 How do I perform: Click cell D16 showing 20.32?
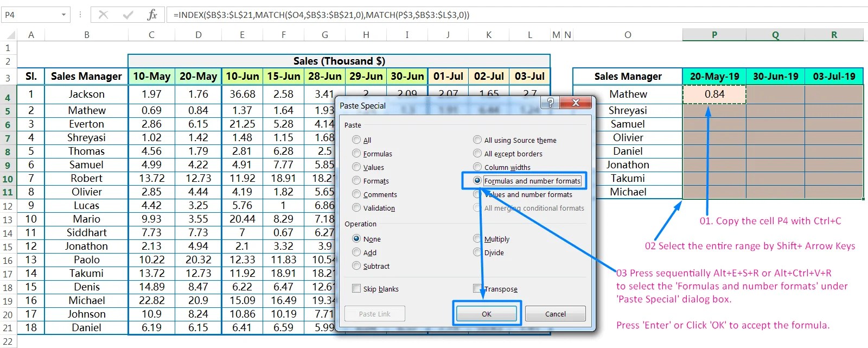pyautogui.click(x=198, y=260)
